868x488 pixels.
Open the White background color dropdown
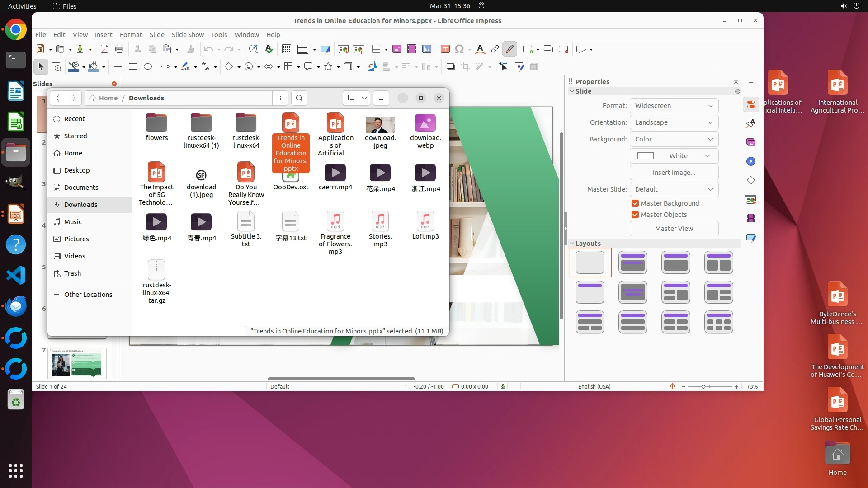pyautogui.click(x=674, y=156)
